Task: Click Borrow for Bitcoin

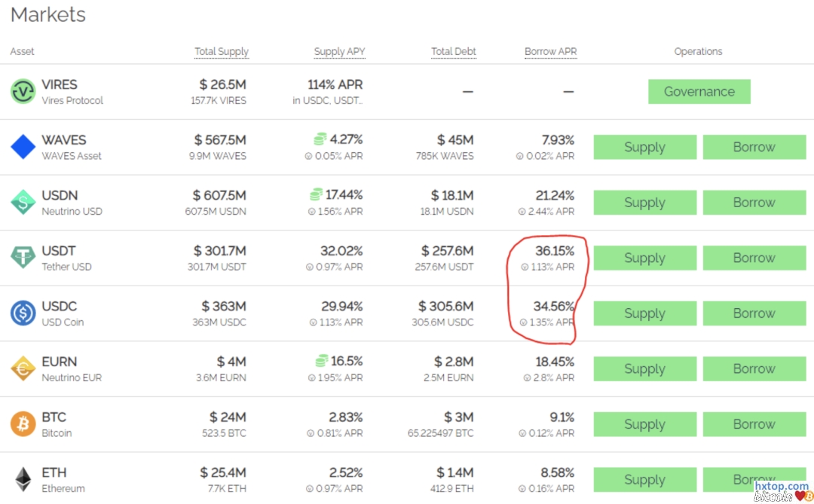Action: [754, 424]
